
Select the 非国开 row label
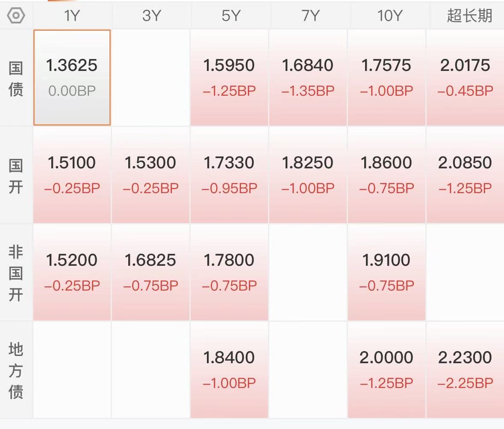click(x=16, y=273)
